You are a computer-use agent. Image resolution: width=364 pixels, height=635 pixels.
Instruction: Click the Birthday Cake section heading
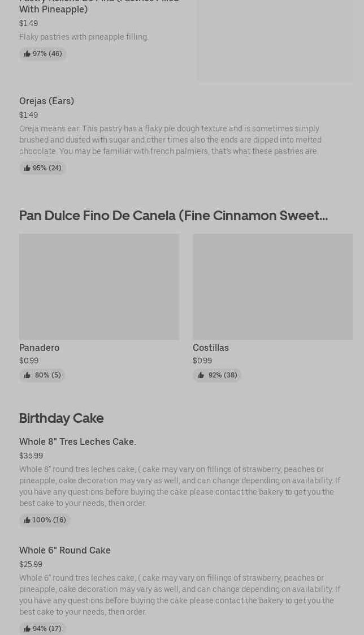61,418
